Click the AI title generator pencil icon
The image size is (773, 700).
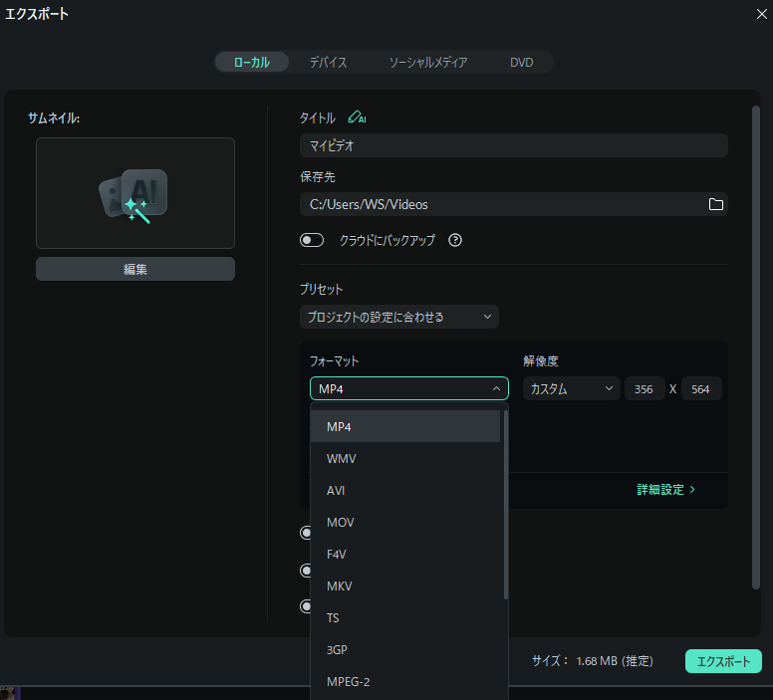(357, 117)
